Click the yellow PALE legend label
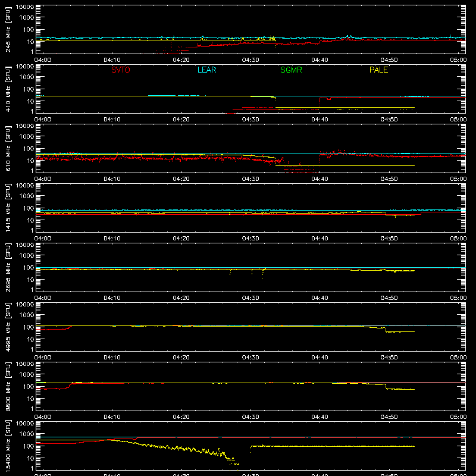 click(378, 70)
